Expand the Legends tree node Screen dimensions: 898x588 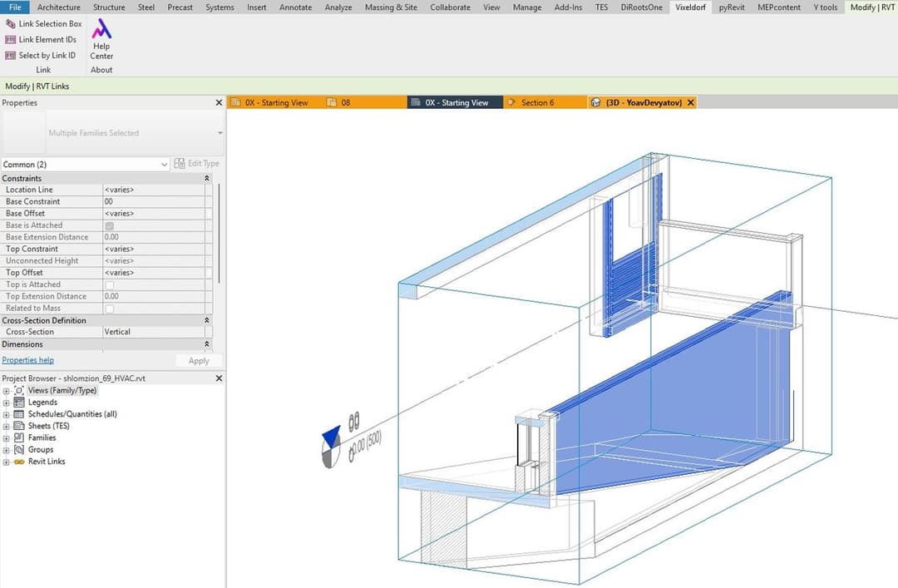click(7, 403)
